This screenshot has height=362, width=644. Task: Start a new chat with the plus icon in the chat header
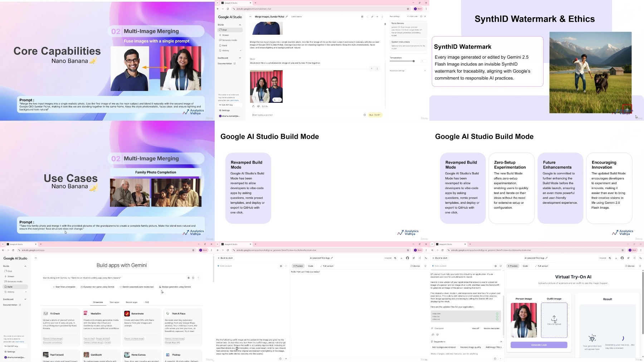[377, 16]
